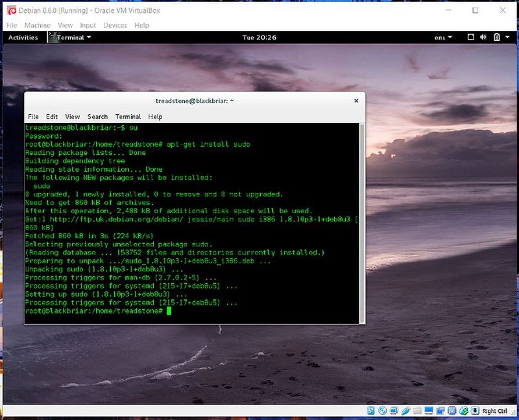
Task: Click 'Right Ctrl' host key label
Action: coord(494,411)
